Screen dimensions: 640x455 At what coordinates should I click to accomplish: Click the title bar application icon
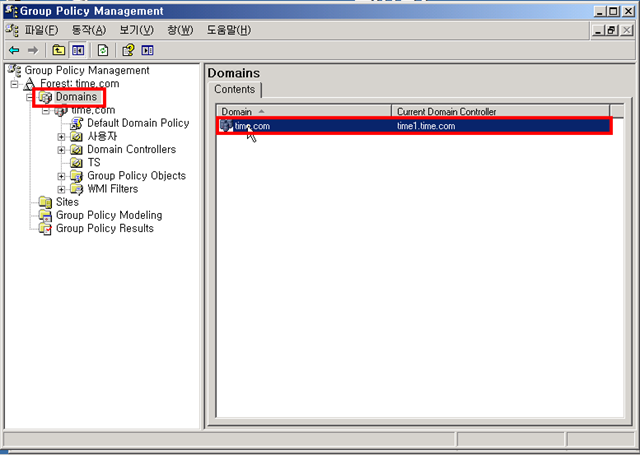coord(11,11)
